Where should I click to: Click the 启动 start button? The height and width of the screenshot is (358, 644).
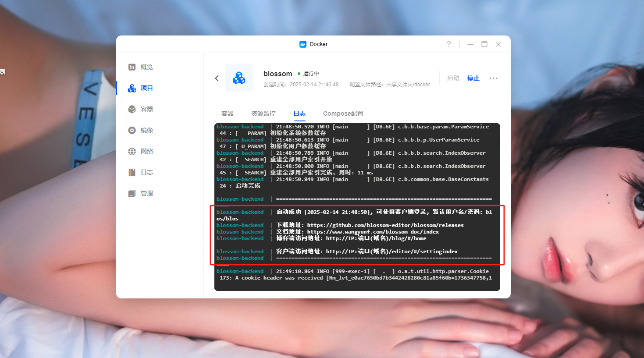pyautogui.click(x=453, y=78)
